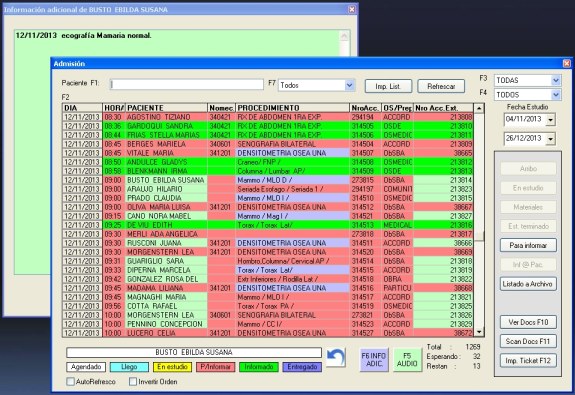Click the red P/Informar legend swatch
575x395 pixels.
[x=215, y=367]
